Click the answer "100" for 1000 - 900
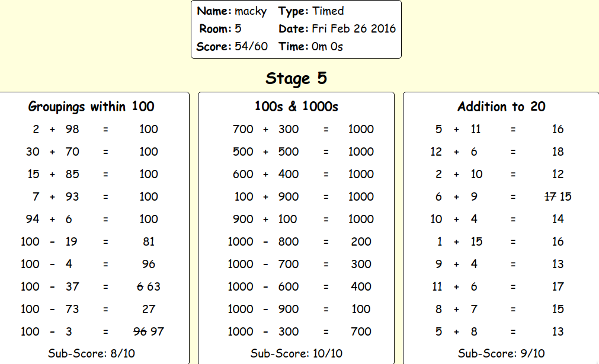Viewport: 599px width, 364px height. click(x=361, y=309)
